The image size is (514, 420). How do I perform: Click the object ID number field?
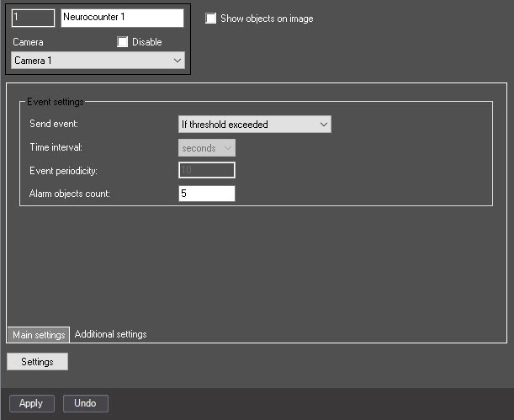(x=34, y=18)
